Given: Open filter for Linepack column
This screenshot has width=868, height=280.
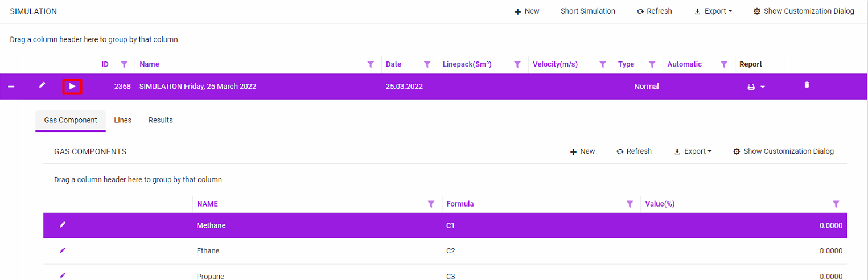Looking at the screenshot, I should [x=517, y=64].
